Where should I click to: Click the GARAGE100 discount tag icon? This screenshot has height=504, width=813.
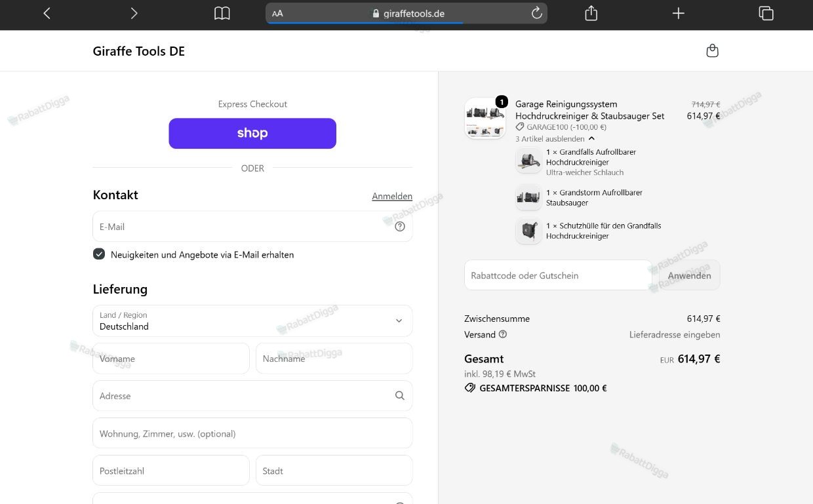click(x=520, y=127)
